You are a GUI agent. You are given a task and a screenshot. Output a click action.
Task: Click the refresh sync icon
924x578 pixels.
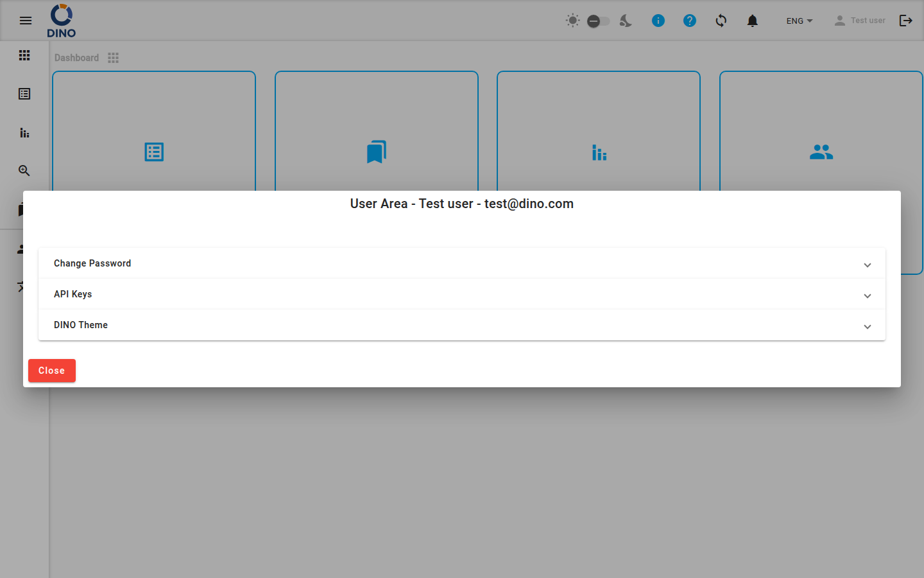[721, 21]
